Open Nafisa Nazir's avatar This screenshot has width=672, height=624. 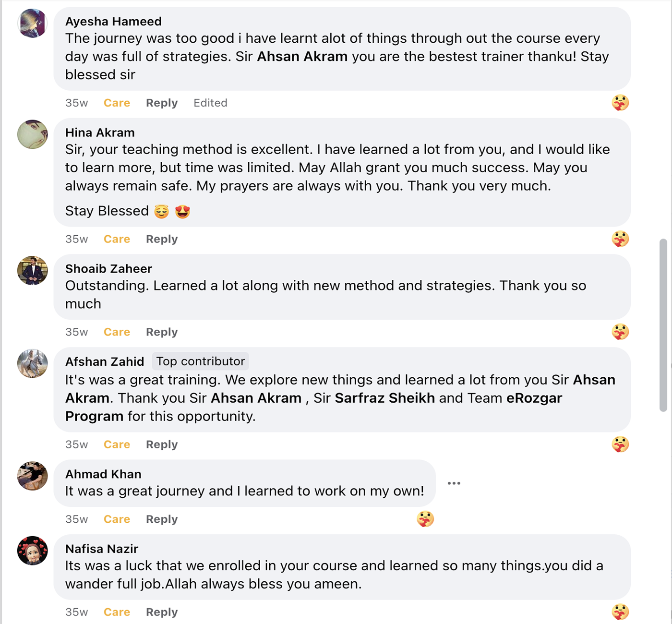(32, 551)
